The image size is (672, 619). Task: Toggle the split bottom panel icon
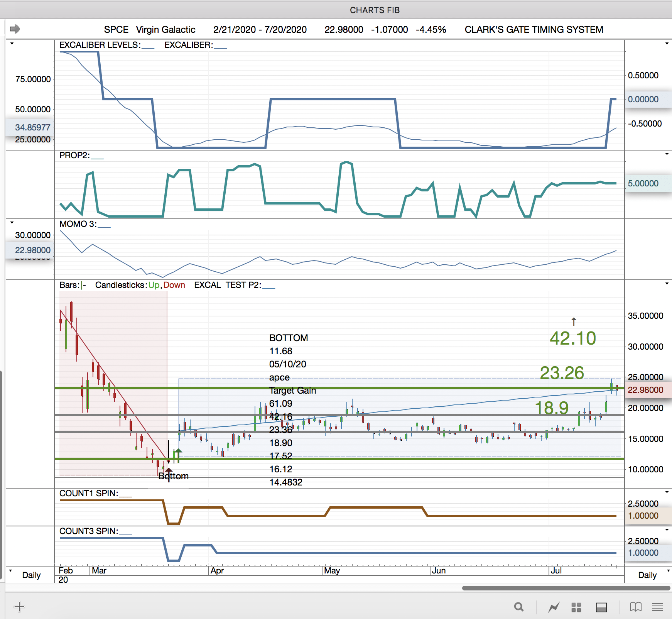tap(601, 607)
